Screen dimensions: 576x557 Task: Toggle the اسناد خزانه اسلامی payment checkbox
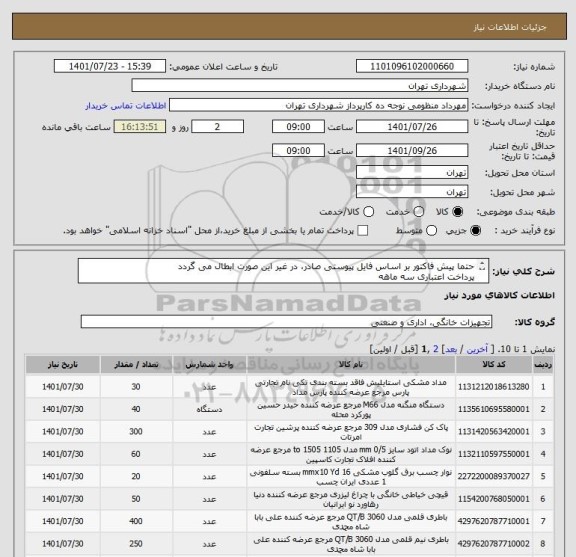click(363, 231)
